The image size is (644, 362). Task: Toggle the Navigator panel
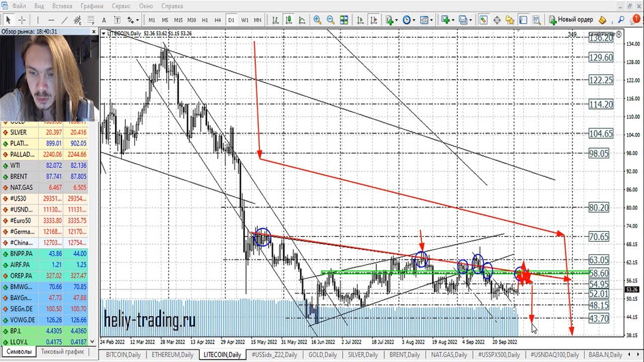click(x=510, y=20)
